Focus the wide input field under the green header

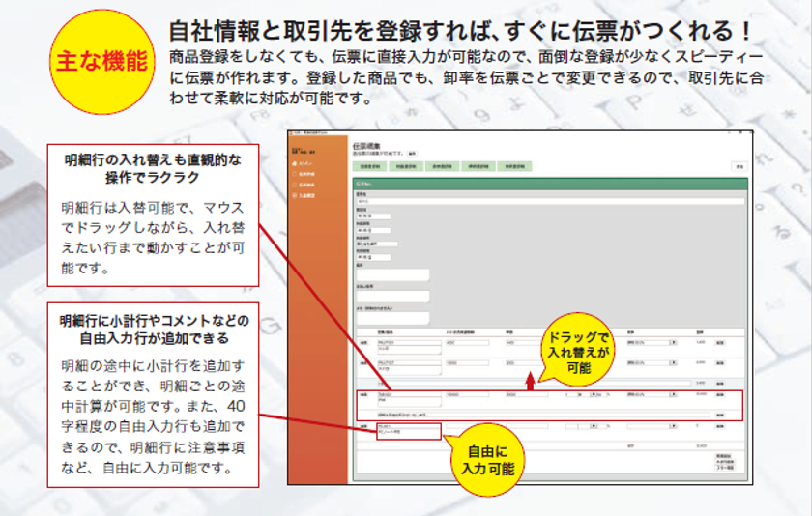tap(550, 200)
